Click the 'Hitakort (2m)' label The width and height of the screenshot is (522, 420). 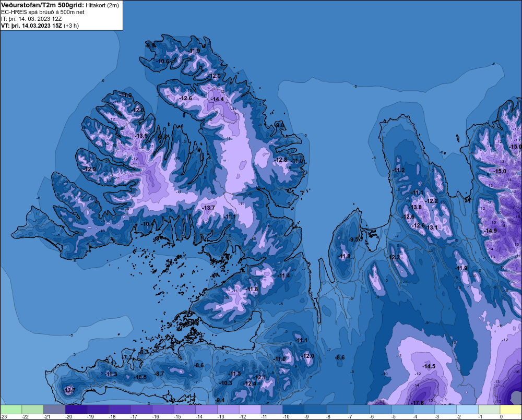pos(102,5)
